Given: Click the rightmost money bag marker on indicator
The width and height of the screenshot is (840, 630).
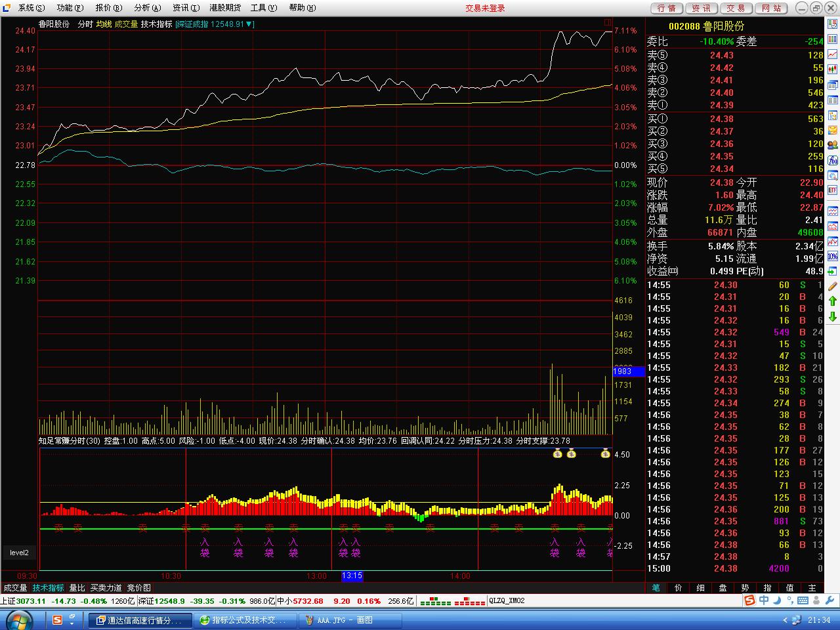Looking at the screenshot, I should click(606, 453).
